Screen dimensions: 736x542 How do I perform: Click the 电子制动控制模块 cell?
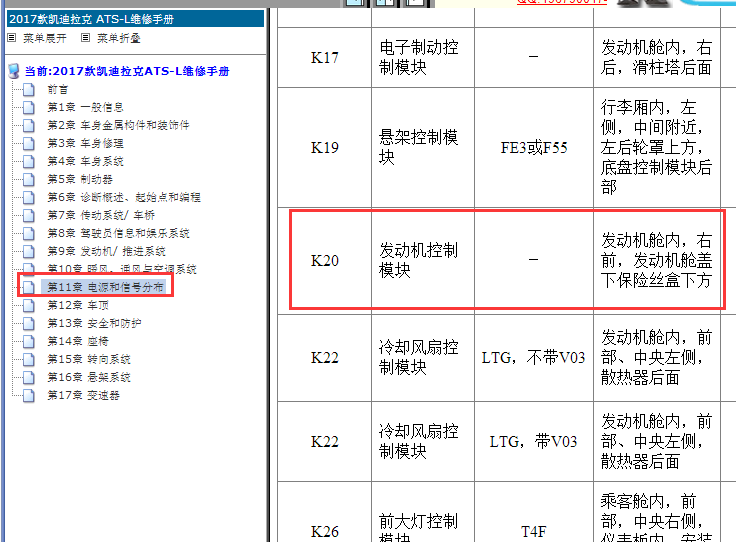(422, 57)
